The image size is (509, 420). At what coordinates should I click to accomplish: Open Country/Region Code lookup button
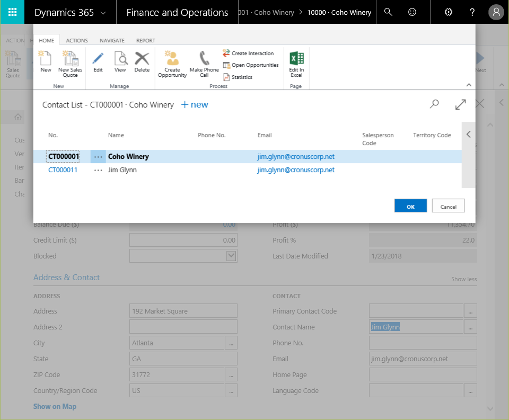(231, 390)
